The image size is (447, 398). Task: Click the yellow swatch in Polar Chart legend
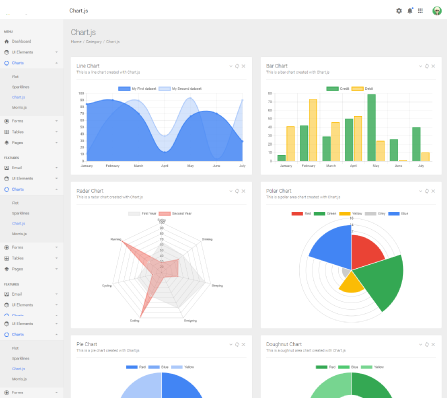[345, 214]
